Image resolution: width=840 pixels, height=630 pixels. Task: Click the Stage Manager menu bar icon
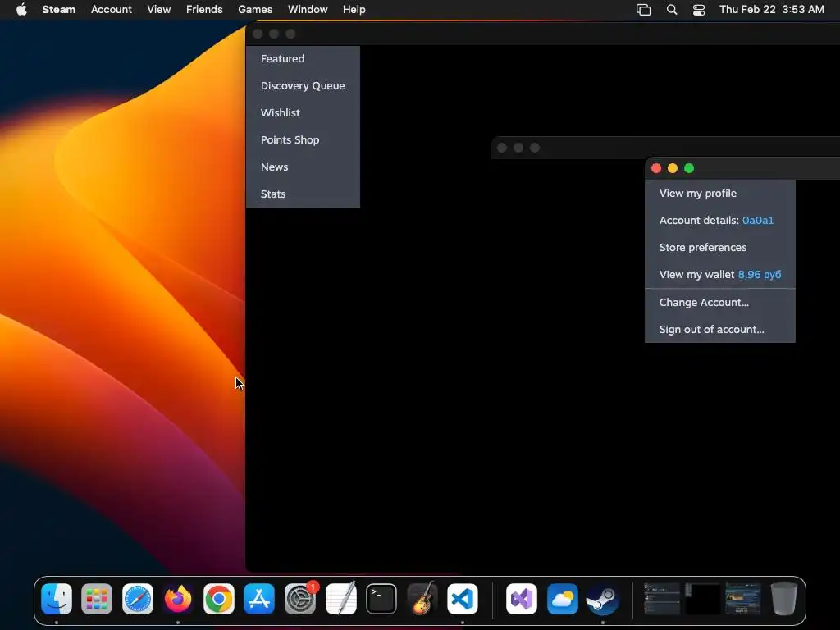[x=643, y=9]
